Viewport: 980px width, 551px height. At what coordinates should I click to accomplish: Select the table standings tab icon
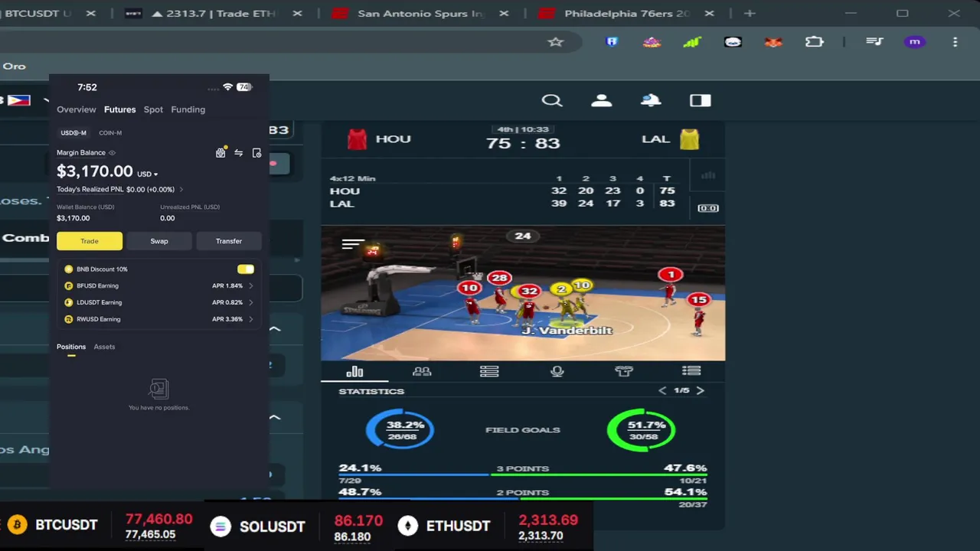pyautogui.click(x=489, y=372)
